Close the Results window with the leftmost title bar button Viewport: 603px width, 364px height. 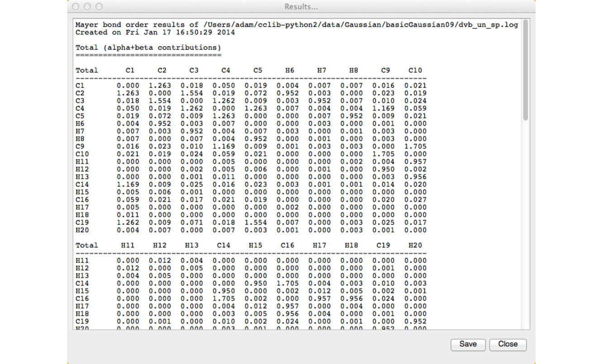76,6
